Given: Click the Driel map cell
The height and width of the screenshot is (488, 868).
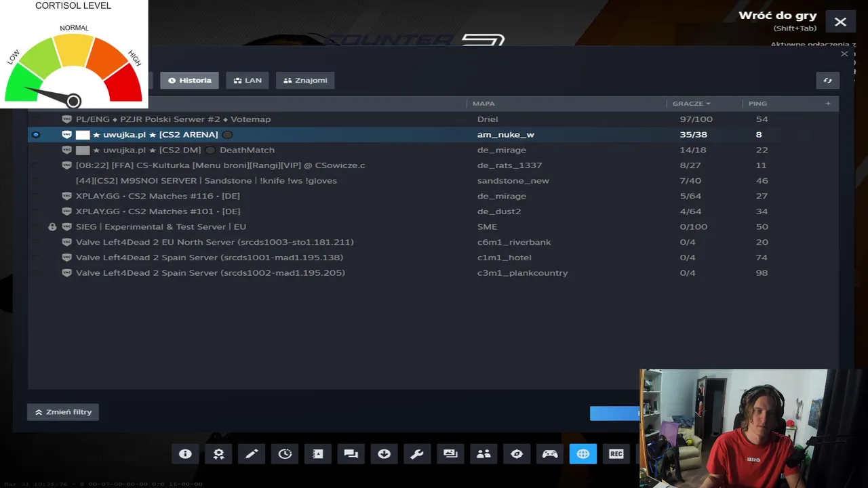Looking at the screenshot, I should [x=488, y=119].
